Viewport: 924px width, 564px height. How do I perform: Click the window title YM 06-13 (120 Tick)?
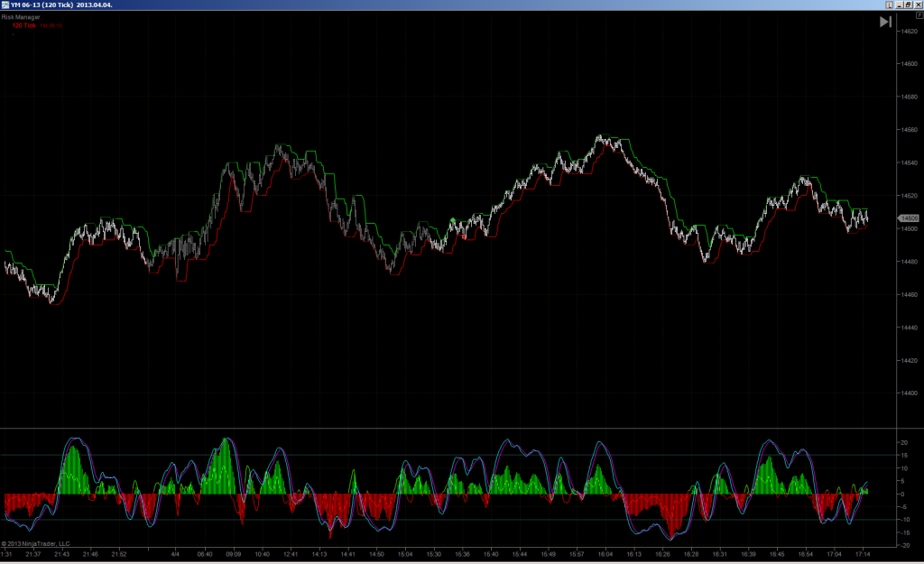coord(42,5)
